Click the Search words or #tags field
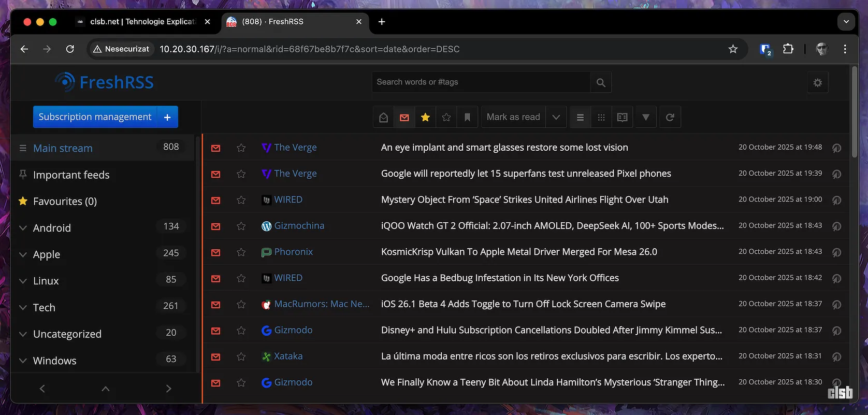 click(481, 82)
